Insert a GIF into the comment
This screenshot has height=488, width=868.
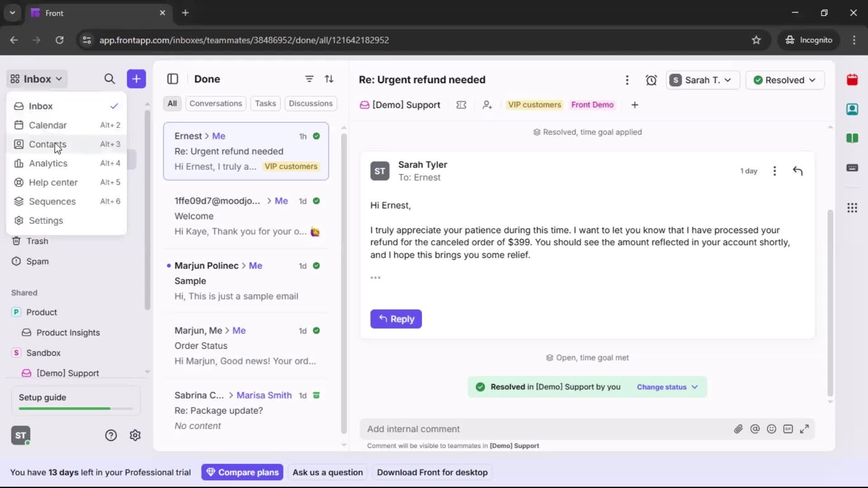coord(788,429)
